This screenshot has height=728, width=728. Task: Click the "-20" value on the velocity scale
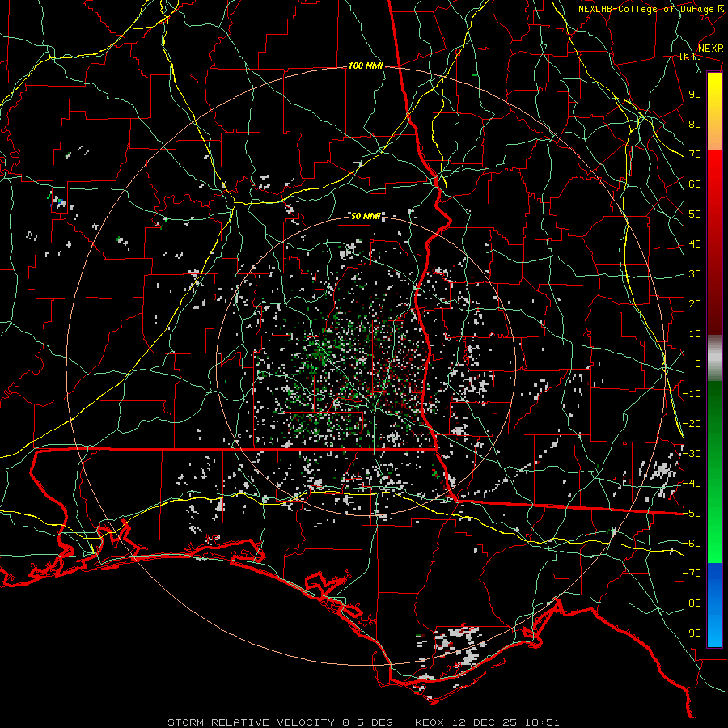click(x=692, y=423)
